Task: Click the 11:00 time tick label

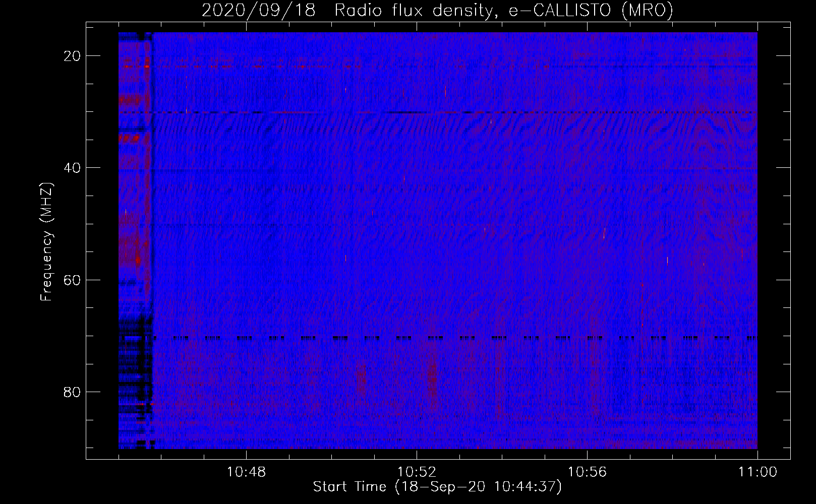Action: click(757, 472)
